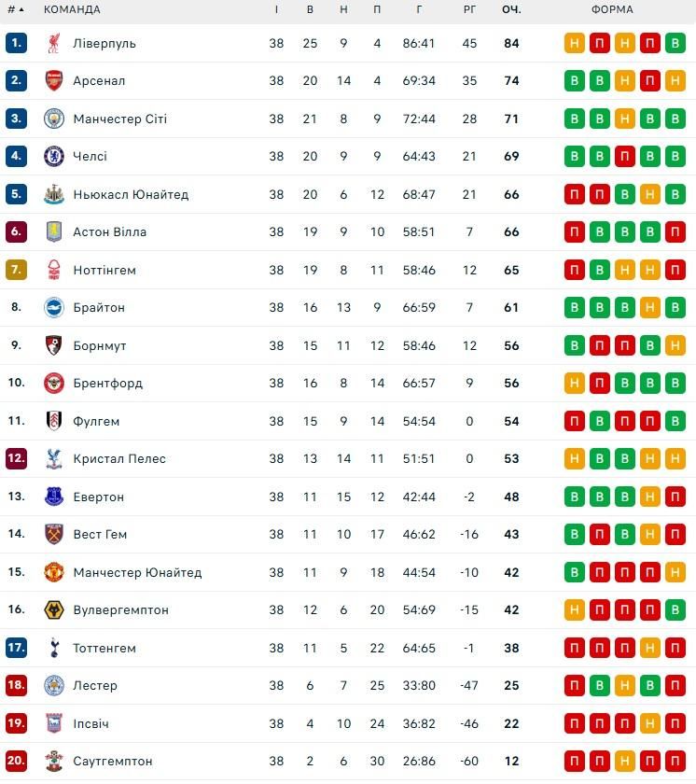Select the Manchester City crest icon
Viewport: 696px width, 784px height.
[54, 119]
